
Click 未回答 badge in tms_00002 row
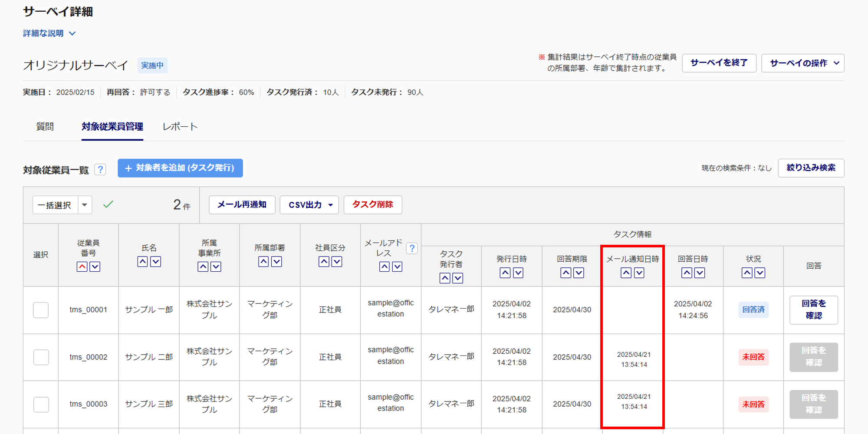click(x=753, y=357)
